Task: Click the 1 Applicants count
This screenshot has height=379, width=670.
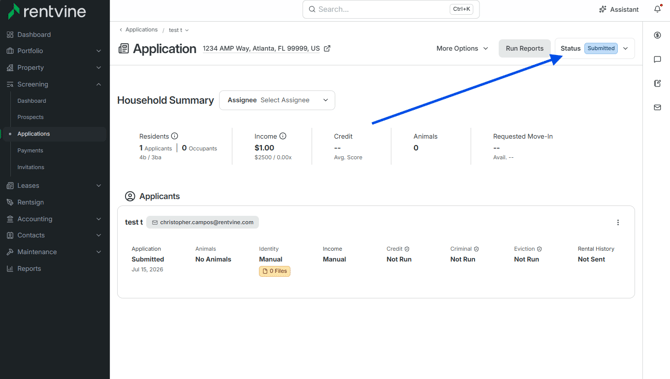Action: [x=156, y=148]
